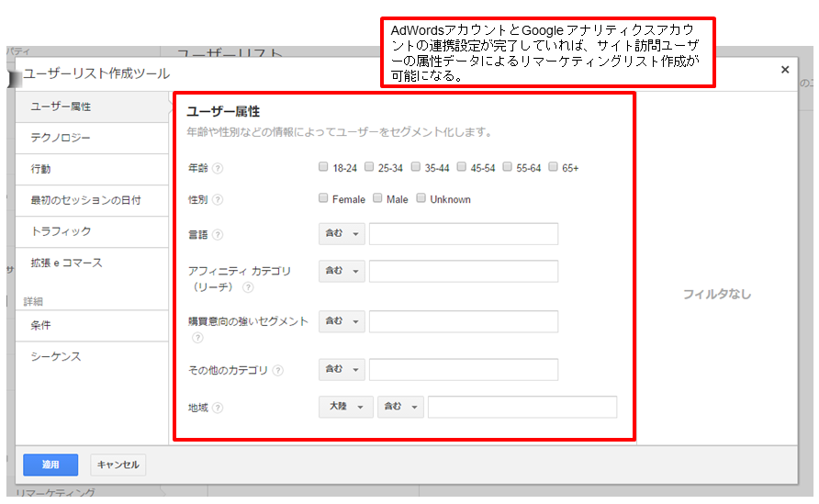The width and height of the screenshot is (819, 504).
Task: Click the 地域 text input field
Action: 522,407
